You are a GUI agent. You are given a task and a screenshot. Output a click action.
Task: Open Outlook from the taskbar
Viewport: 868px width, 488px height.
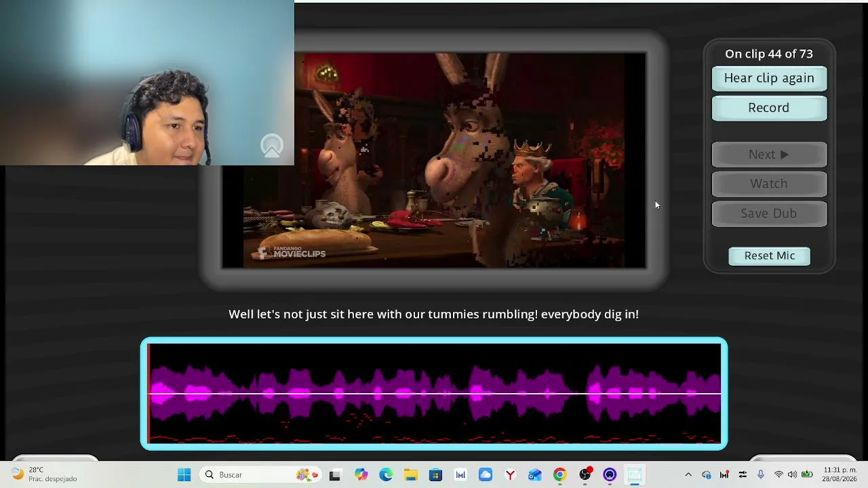point(535,475)
